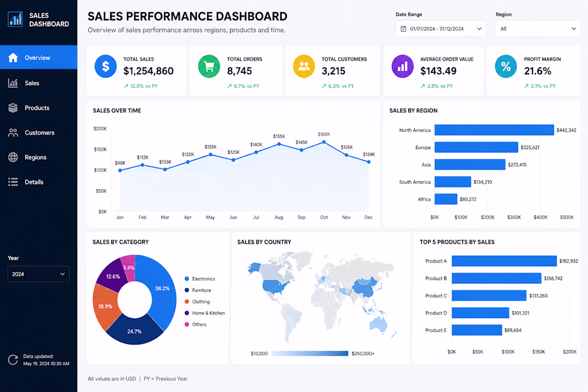Click the 5.6% Others donut slice
The image size is (588, 392).
(129, 267)
